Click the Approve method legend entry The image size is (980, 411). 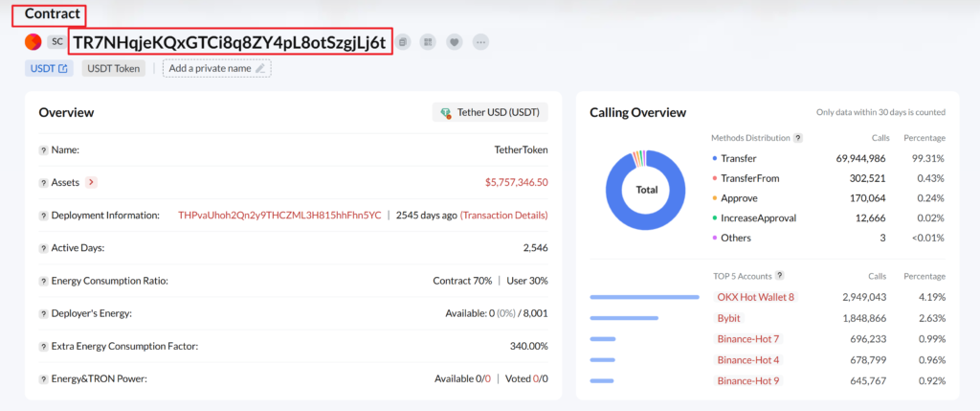(x=735, y=198)
